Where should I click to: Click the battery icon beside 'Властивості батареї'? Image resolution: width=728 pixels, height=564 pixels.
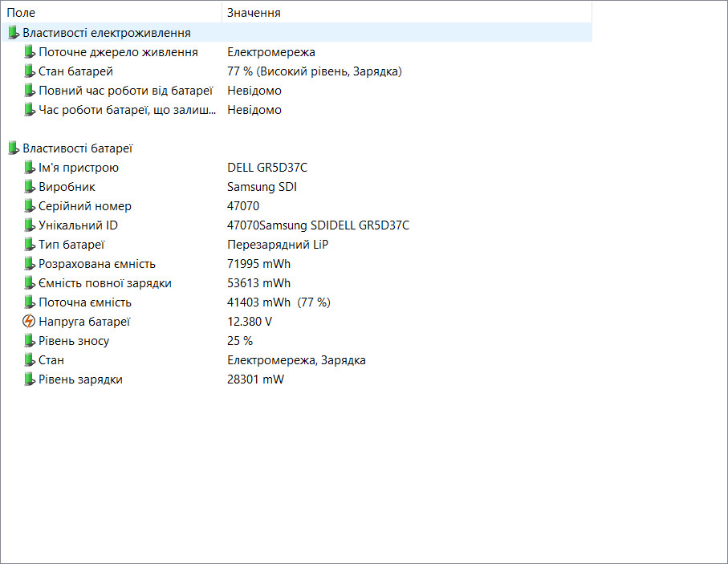pos(14,148)
